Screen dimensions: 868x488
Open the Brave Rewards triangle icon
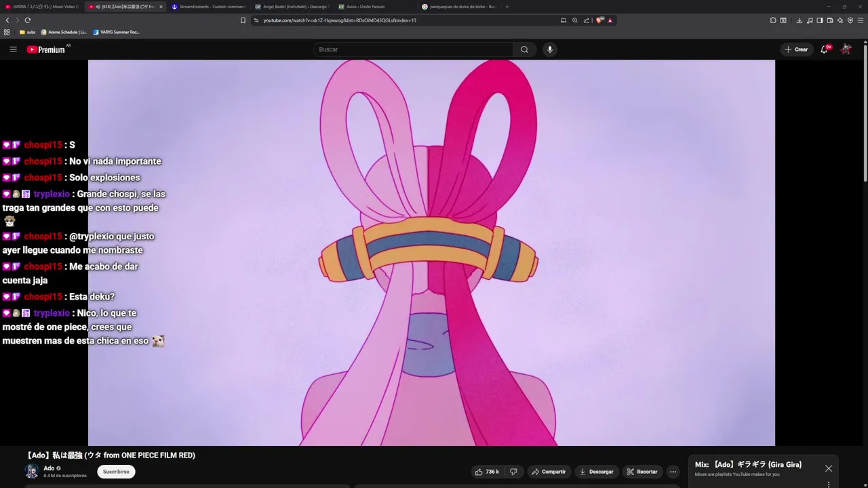coord(610,20)
